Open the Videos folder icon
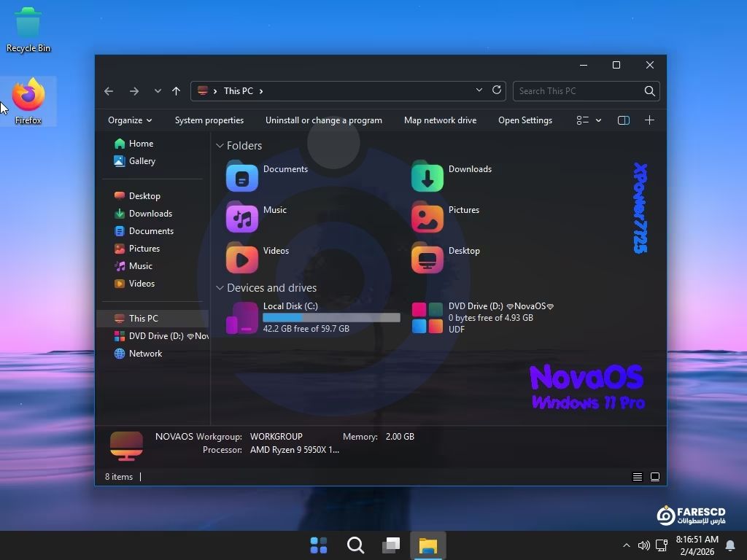 coord(242,259)
